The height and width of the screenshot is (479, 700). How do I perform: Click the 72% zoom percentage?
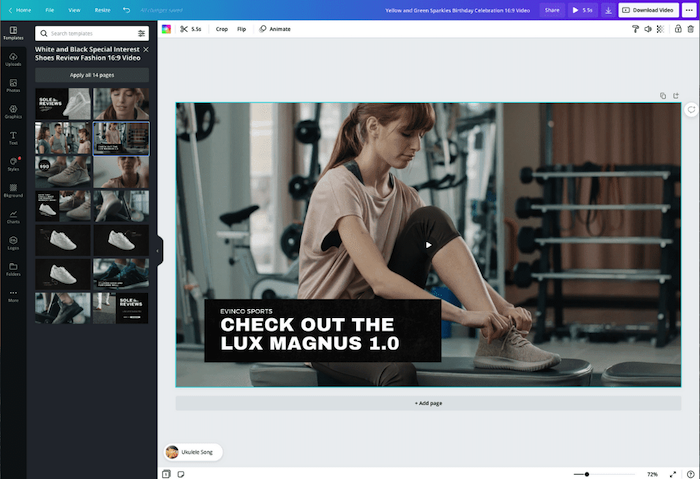tap(652, 474)
